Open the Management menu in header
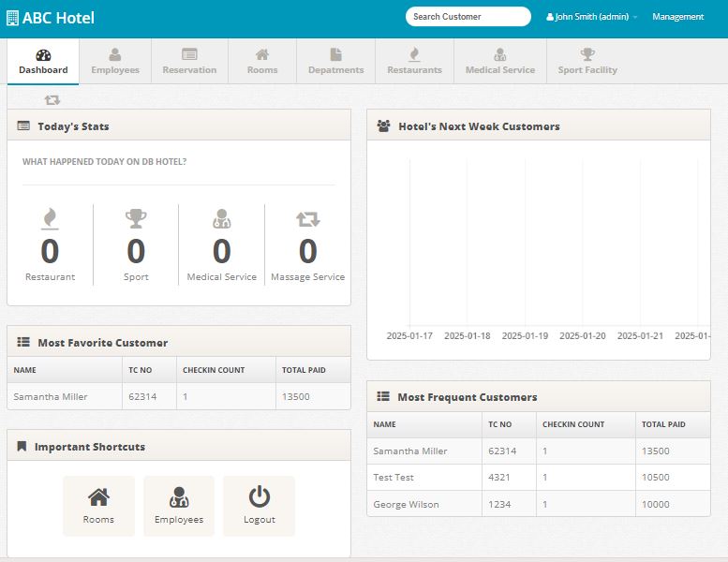This screenshot has width=728, height=562. coord(677,17)
